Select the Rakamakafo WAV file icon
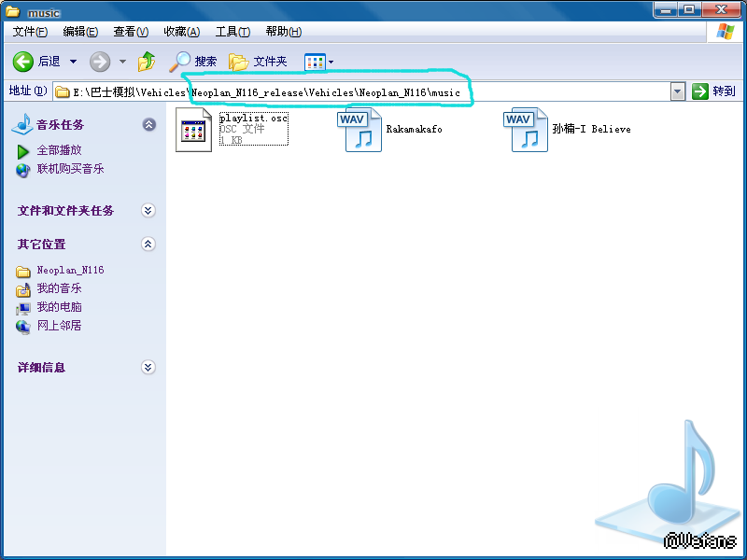747x560 pixels. 359,130
